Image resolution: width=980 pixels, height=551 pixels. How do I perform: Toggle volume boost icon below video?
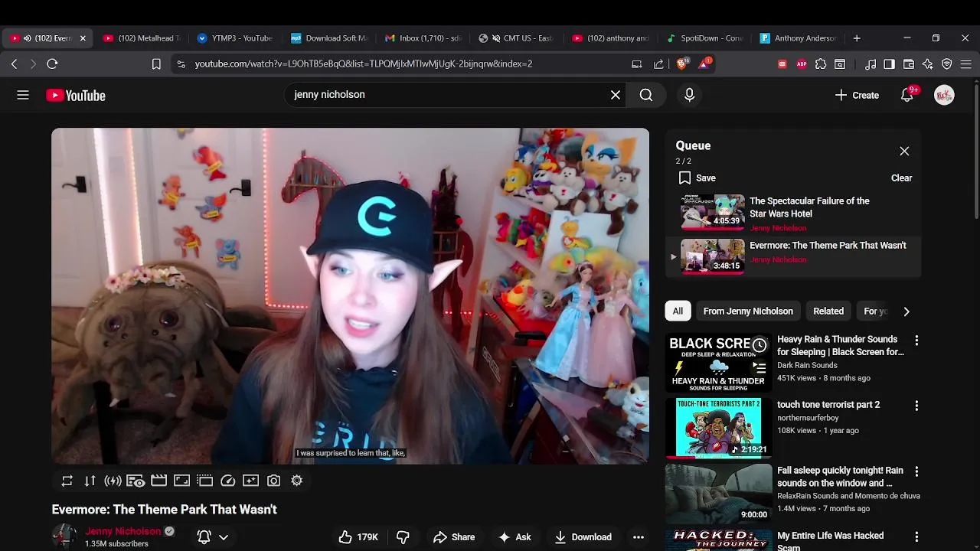[x=113, y=481]
